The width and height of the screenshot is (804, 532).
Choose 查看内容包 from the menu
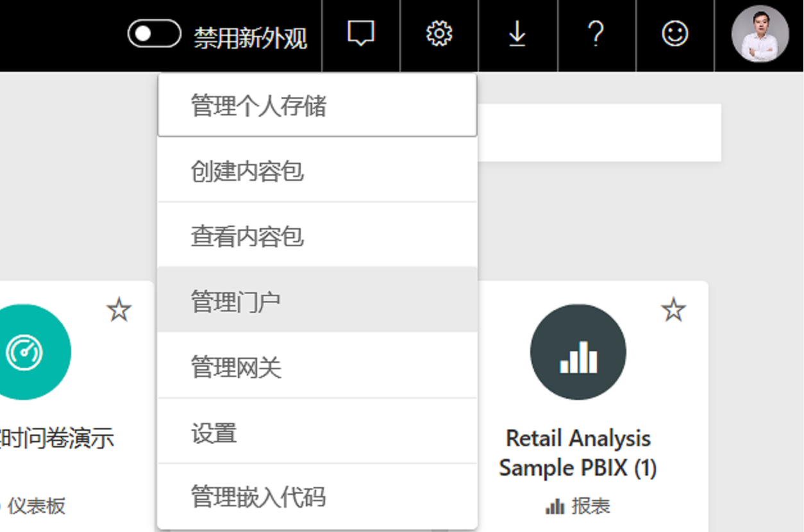tap(317, 236)
